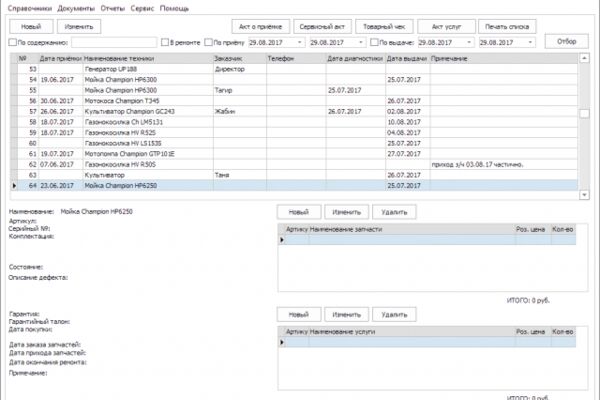Add new spare part with Новый
This screenshot has width=600, height=400.
[x=298, y=212]
